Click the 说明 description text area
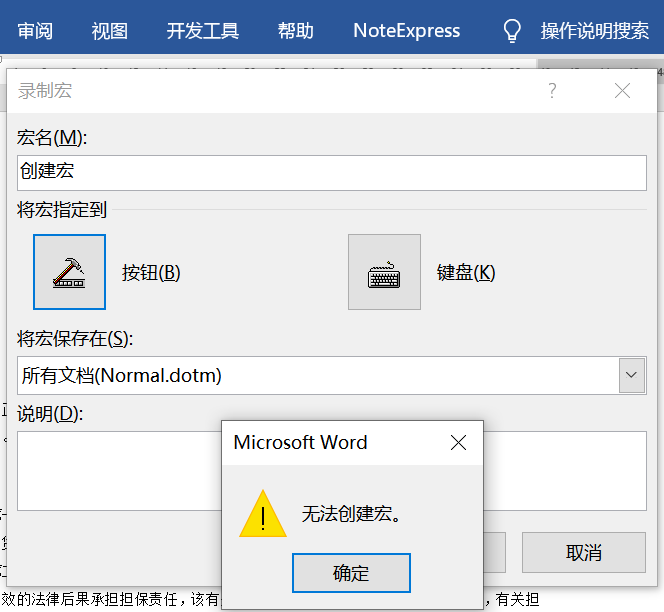This screenshot has height=612, width=664. click(x=332, y=471)
